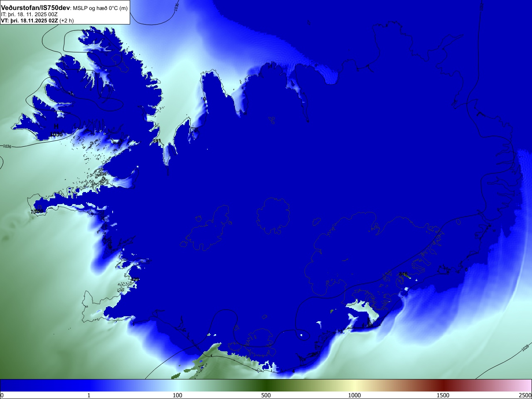This screenshot has width=532, height=399.
Task: Click the (+2 h) forecast offset text
Action: pyautogui.click(x=66, y=20)
